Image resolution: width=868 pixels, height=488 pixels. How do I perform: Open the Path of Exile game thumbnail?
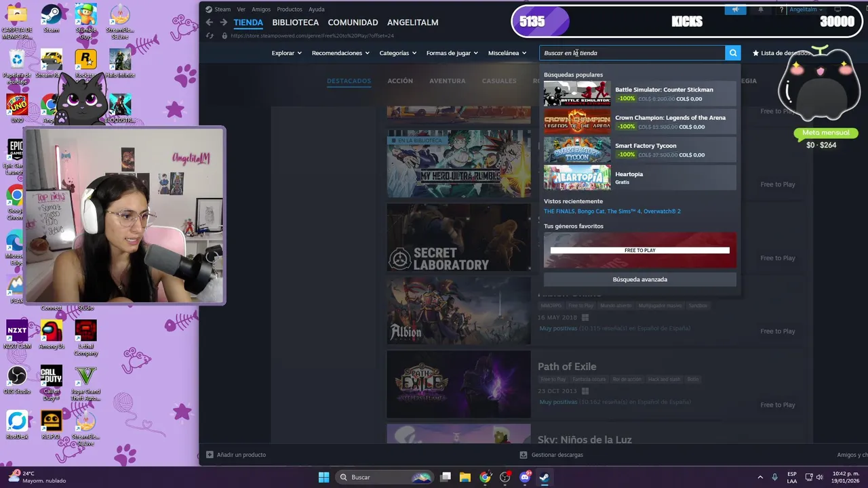click(x=458, y=384)
